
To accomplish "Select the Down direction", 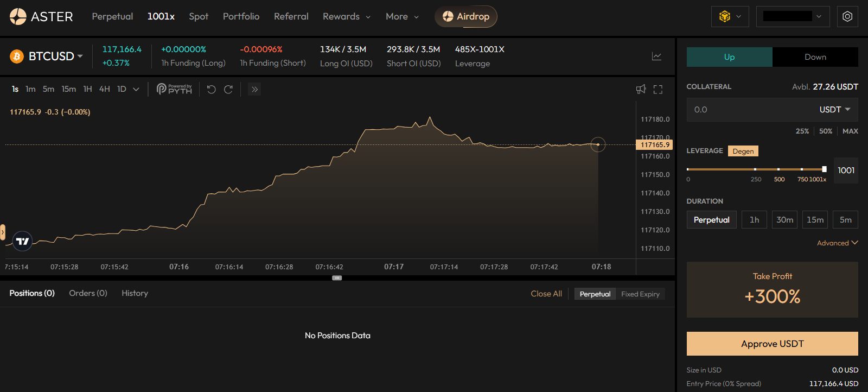I will point(815,57).
